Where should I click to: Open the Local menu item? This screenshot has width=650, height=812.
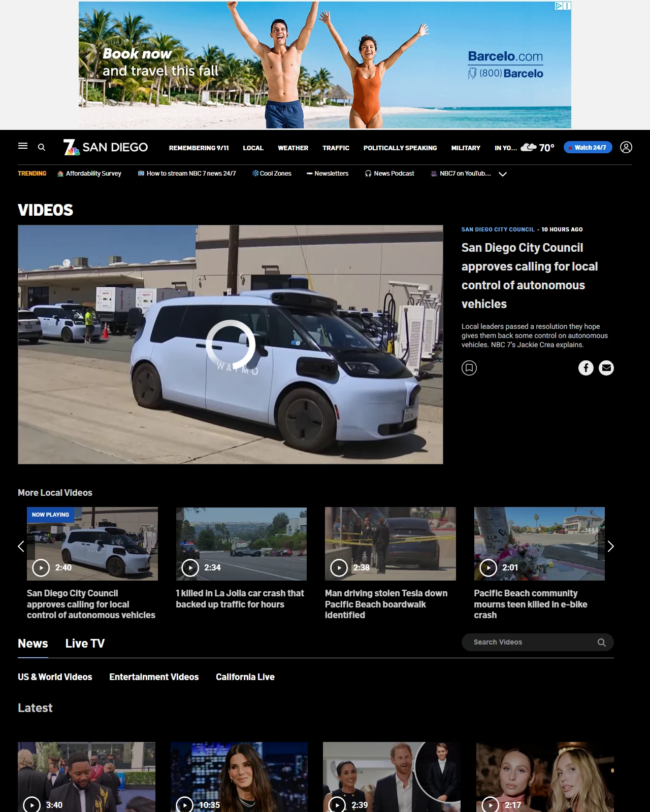253,148
